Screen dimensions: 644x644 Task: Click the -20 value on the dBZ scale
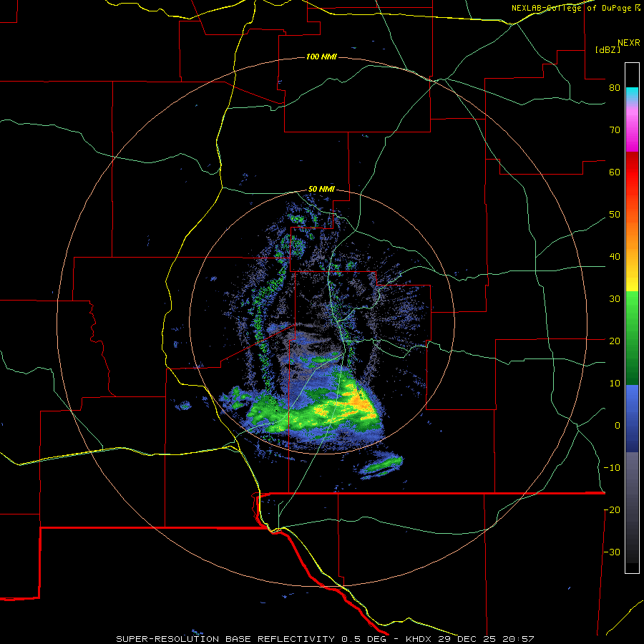click(612, 510)
